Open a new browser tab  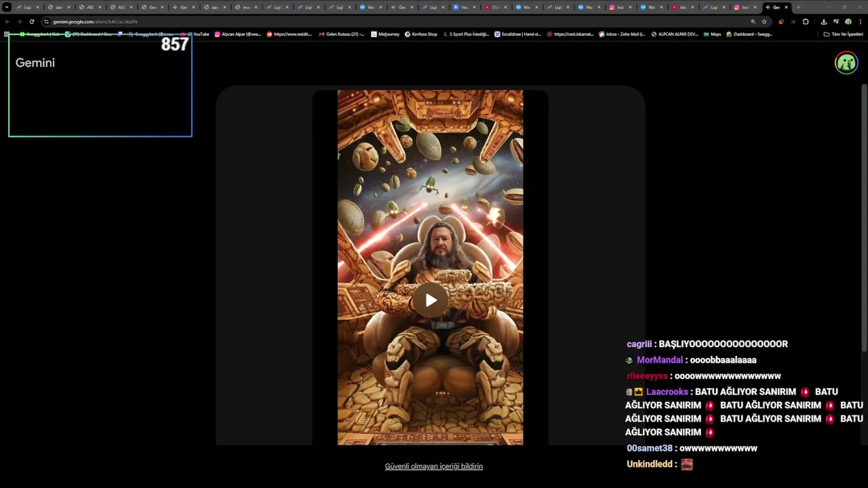tap(798, 7)
